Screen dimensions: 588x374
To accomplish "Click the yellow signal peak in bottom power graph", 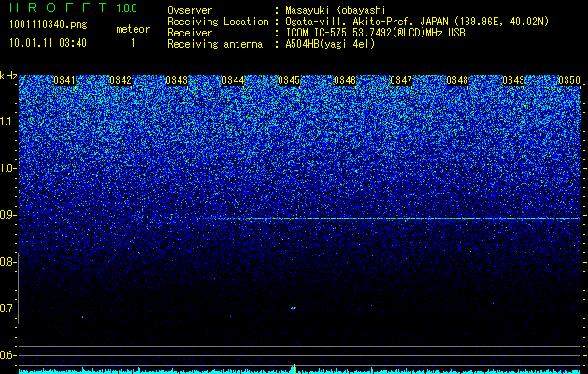I will coord(294,368).
